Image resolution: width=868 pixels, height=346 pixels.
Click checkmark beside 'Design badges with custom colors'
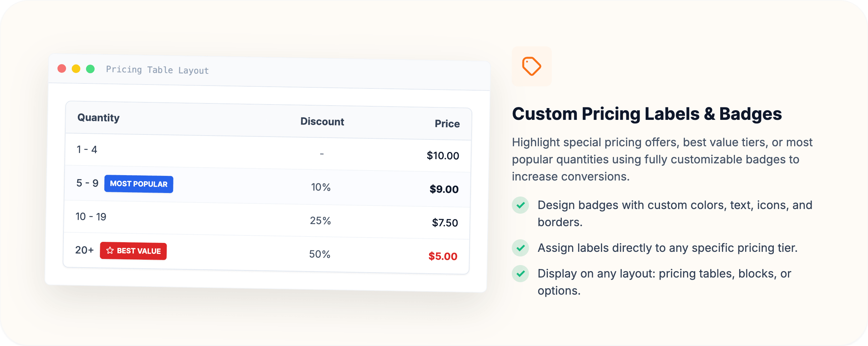click(x=520, y=205)
